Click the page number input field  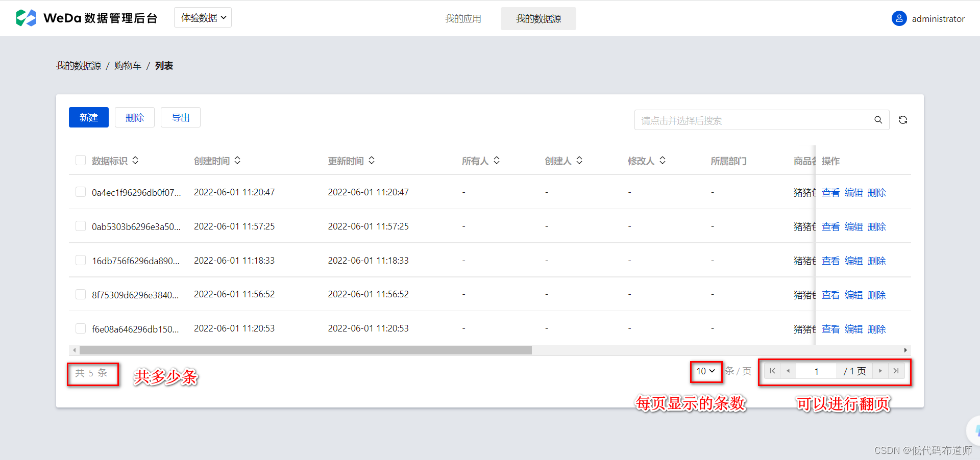[816, 371]
